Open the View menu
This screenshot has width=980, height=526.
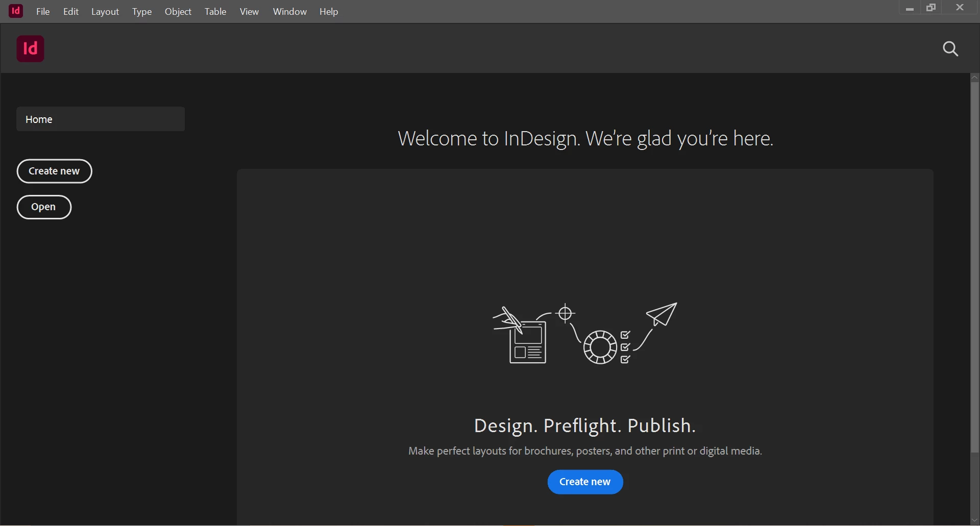point(250,12)
